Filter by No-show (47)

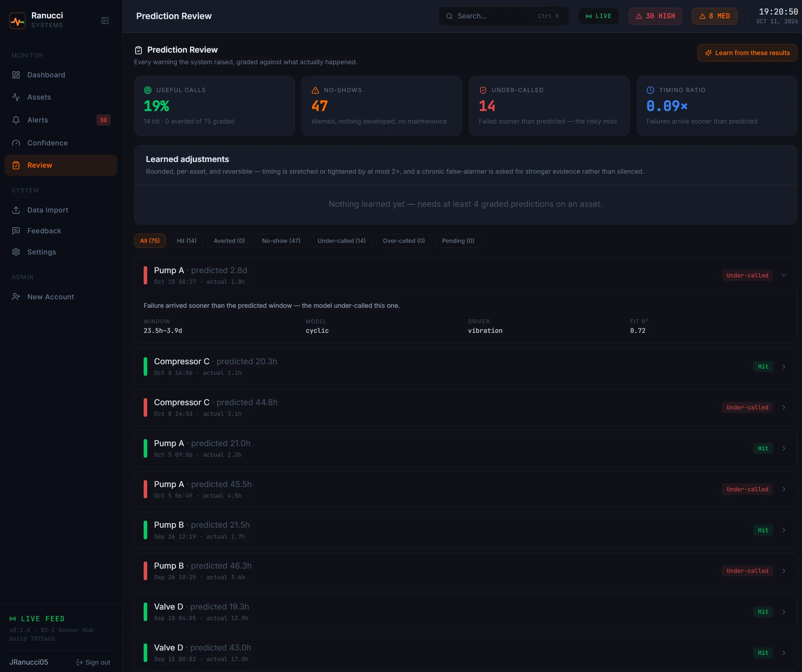(x=281, y=241)
